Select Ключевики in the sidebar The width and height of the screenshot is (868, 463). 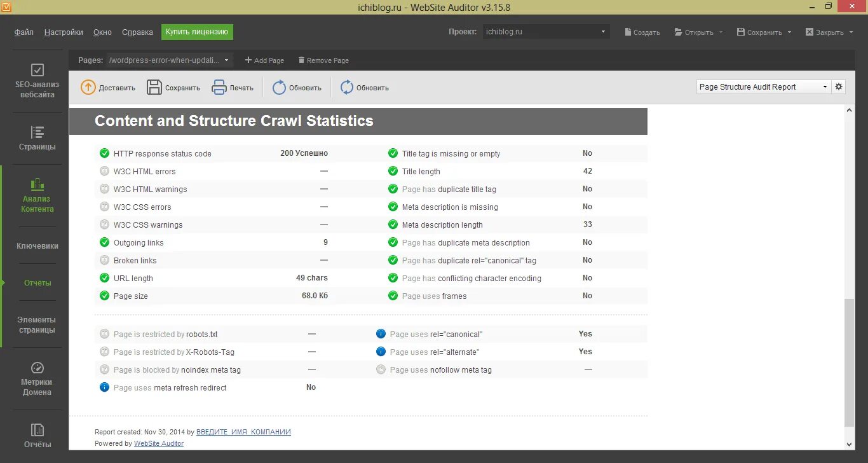37,246
